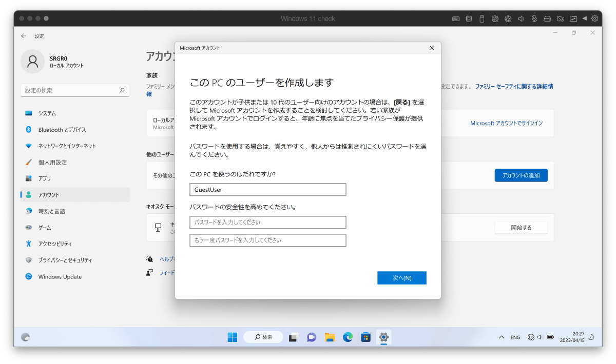The width and height of the screenshot is (616, 364).
Task: Select アプリ in settings sidebar
Action: (x=75, y=178)
